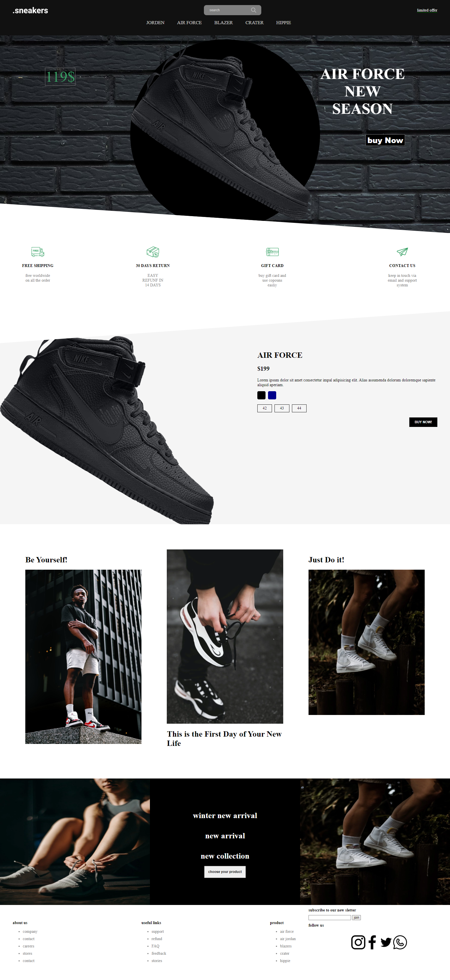This screenshot has width=450, height=980.
Task: Choose the blue color swatch
Action: [272, 395]
